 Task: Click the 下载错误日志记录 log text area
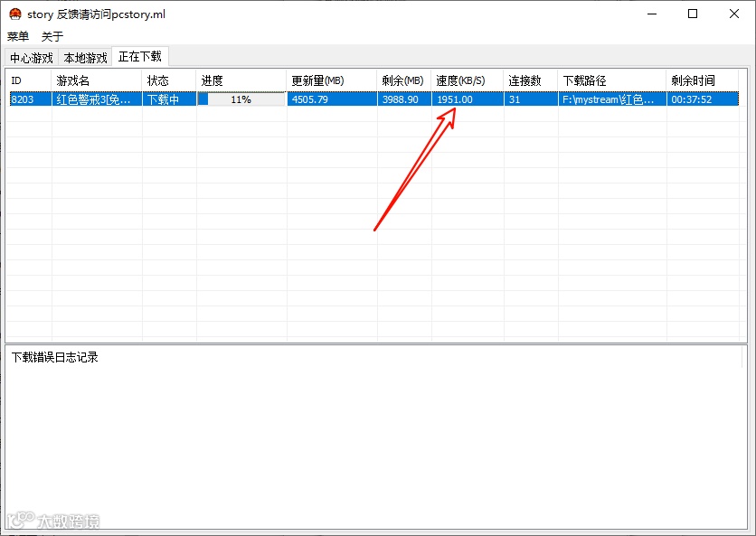[374, 437]
